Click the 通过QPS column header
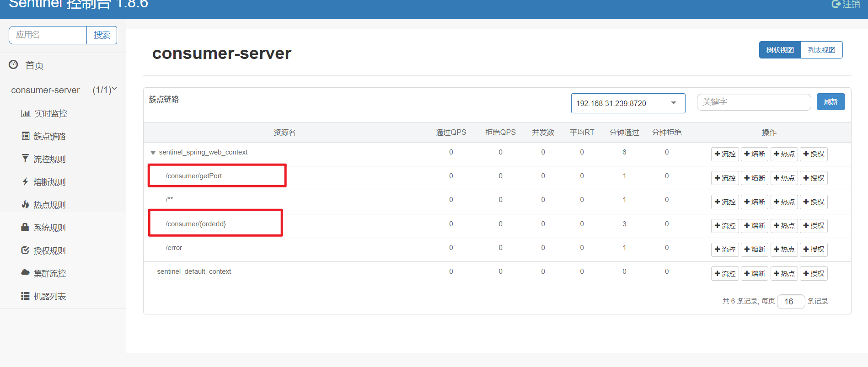 click(451, 132)
